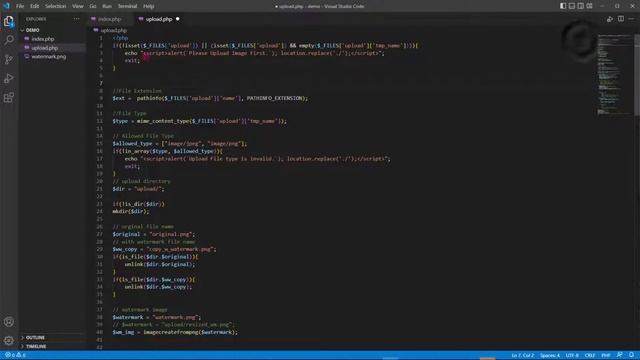
Task: Click the '$dir = "upload/"' line
Action: (x=138, y=189)
